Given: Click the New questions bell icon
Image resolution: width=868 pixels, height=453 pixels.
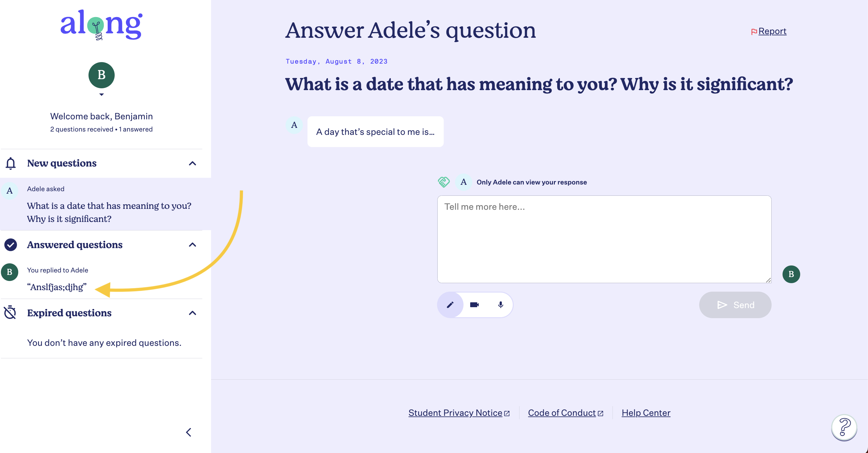Looking at the screenshot, I should (10, 163).
